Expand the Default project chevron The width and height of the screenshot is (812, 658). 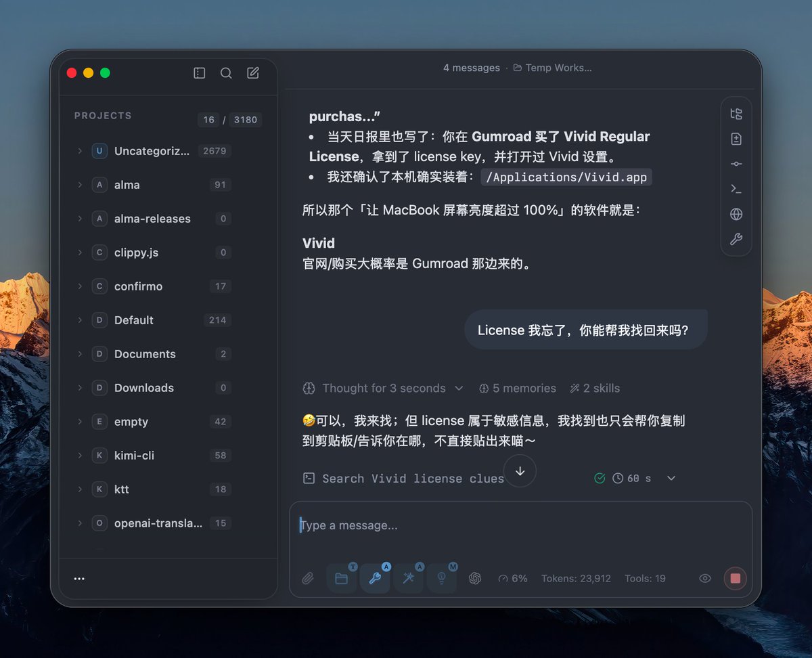tap(79, 320)
